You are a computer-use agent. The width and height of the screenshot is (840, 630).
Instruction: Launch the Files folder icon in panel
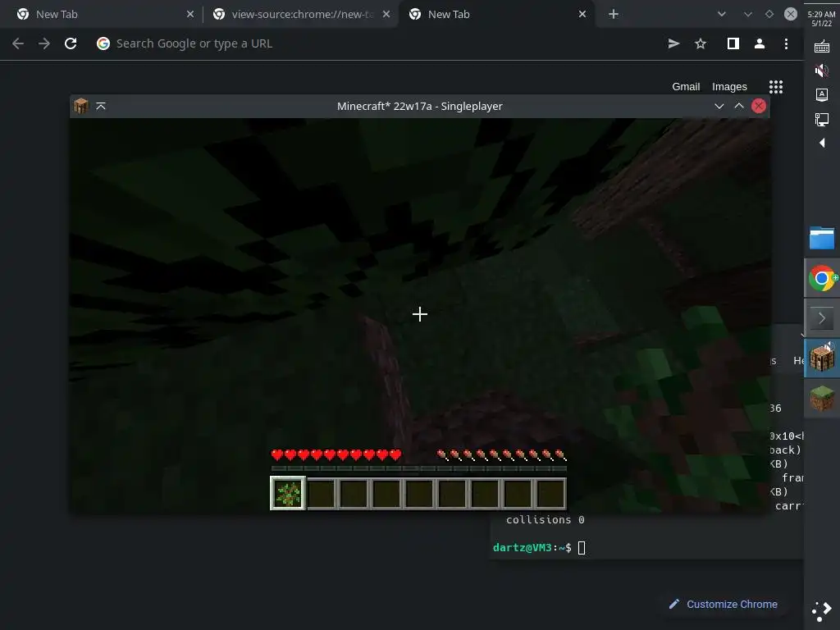(822, 239)
